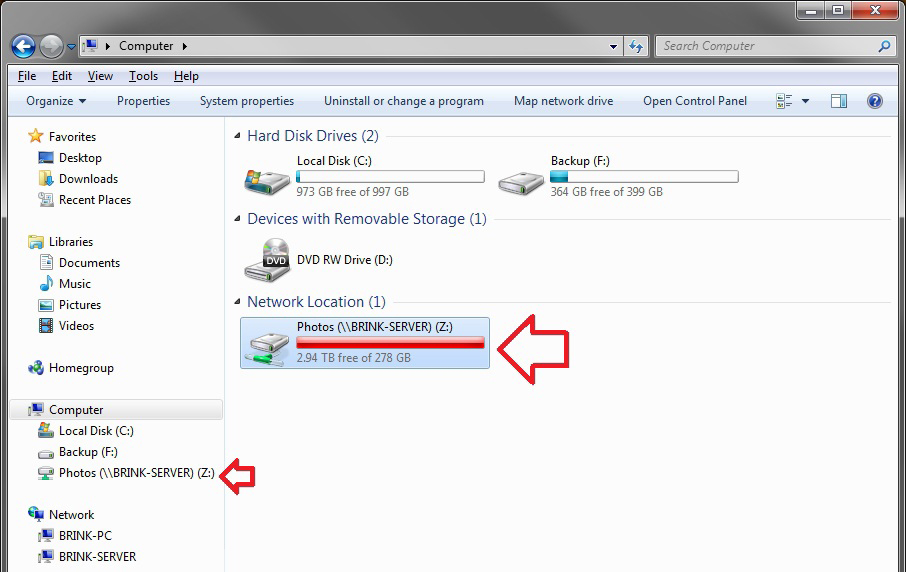Click the Devices with Removable Storage (1) header
The height and width of the screenshot is (572, 906).
point(367,219)
